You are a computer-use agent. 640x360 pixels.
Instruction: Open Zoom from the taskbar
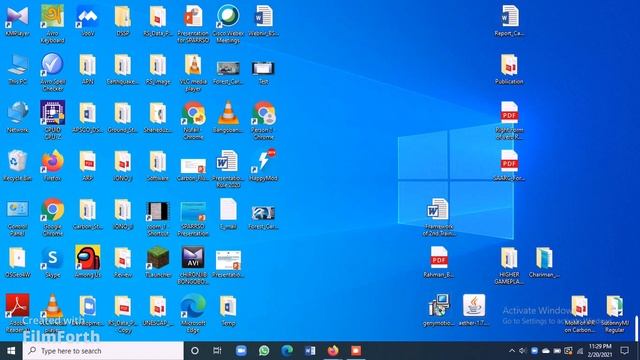tap(241, 351)
